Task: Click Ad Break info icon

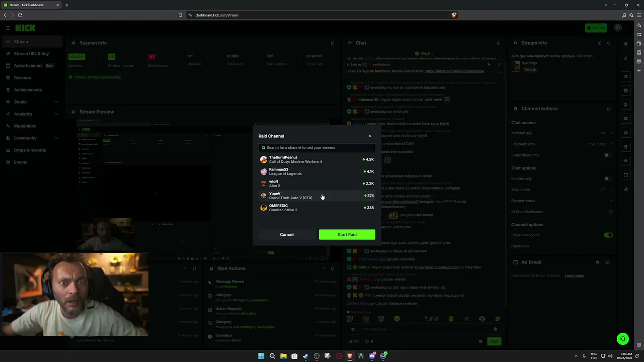Action: pyautogui.click(x=598, y=262)
